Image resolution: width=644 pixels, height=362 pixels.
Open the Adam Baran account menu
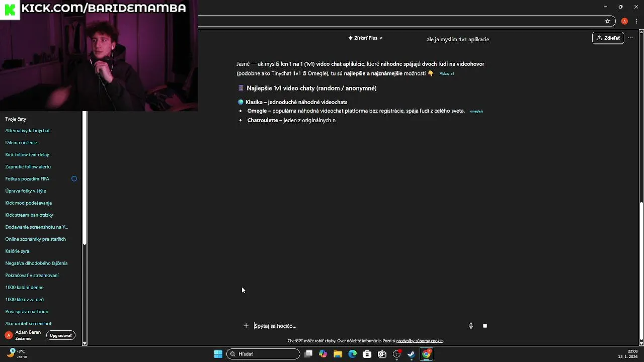[23, 335]
